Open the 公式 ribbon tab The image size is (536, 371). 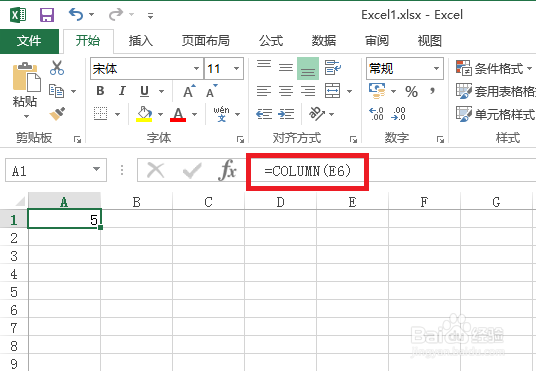pyautogui.click(x=271, y=41)
